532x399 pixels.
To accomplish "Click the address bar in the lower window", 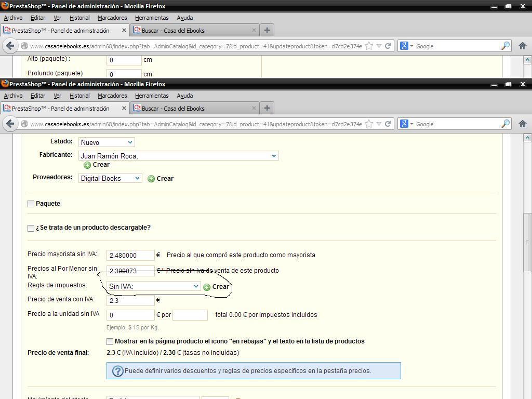I will click(195, 124).
